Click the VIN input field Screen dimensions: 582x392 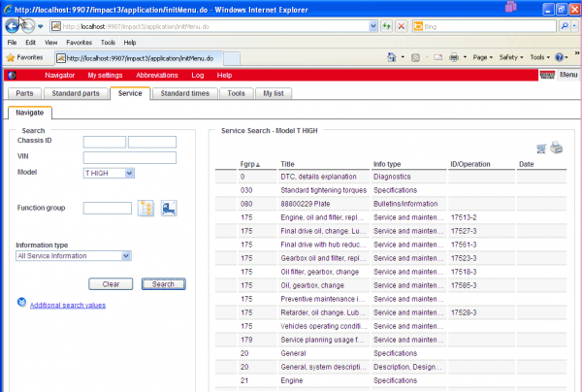[x=130, y=157]
